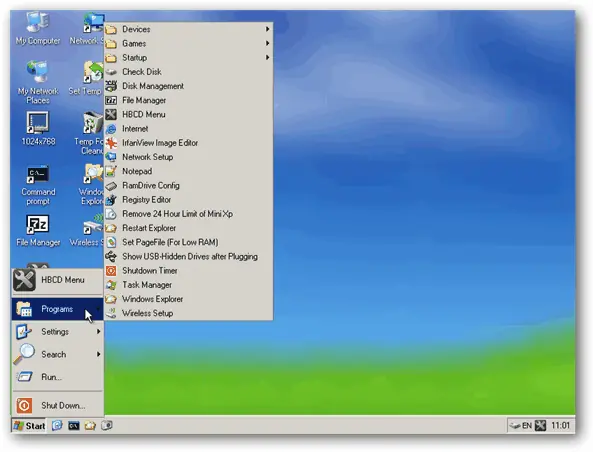Select the 1024x768 resolution shortcut

click(38, 129)
